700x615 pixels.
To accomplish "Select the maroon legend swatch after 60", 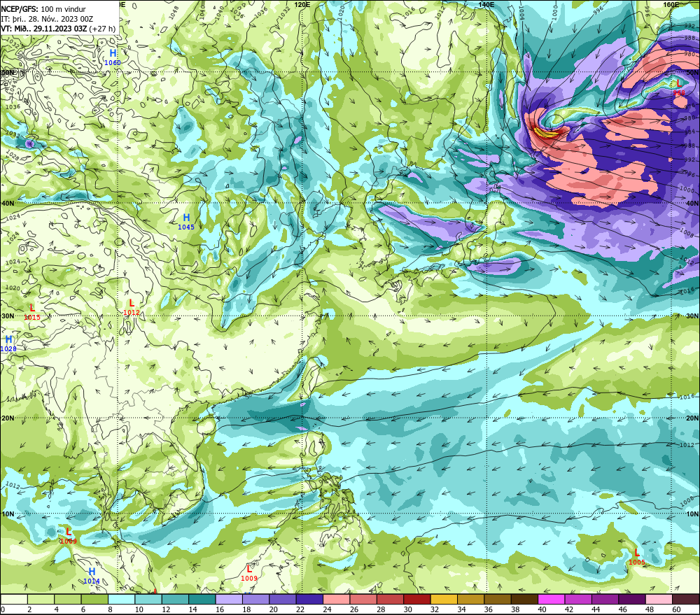I will click(x=686, y=599).
